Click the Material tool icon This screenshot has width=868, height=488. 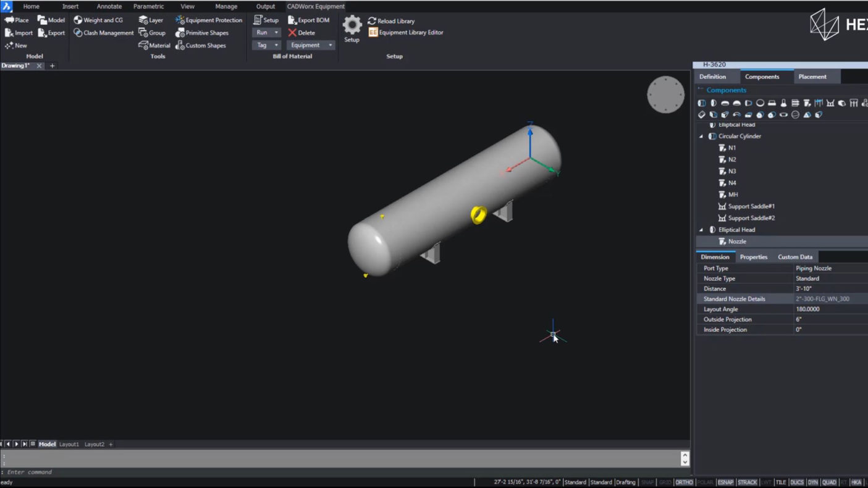tap(143, 46)
